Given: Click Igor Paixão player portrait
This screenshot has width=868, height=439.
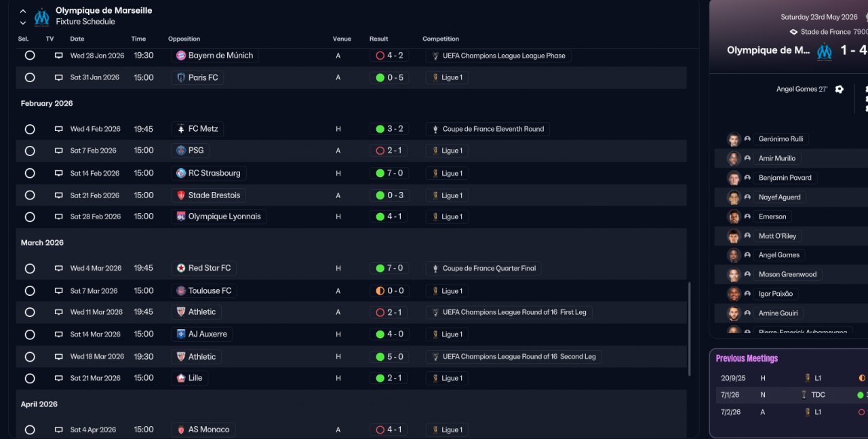Looking at the screenshot, I should coord(733,294).
